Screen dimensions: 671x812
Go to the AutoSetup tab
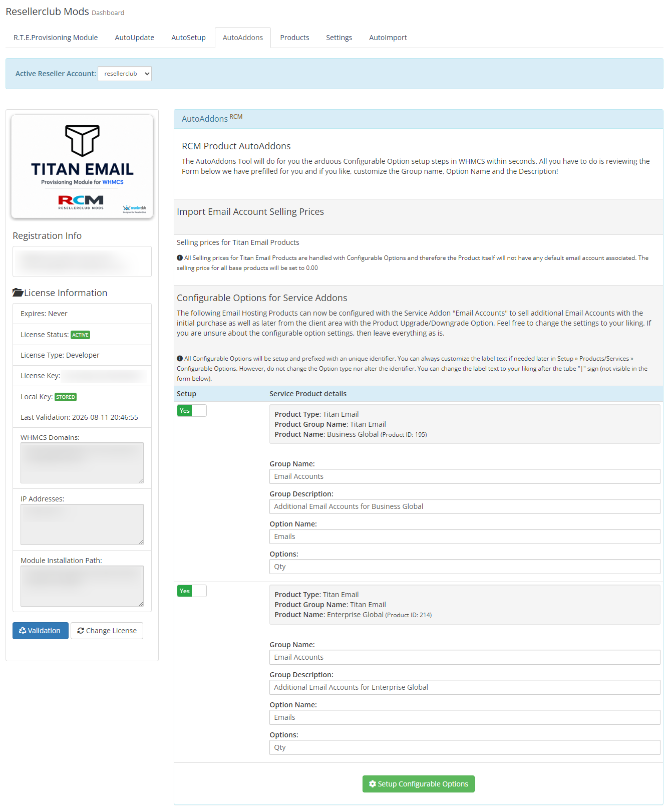point(188,38)
